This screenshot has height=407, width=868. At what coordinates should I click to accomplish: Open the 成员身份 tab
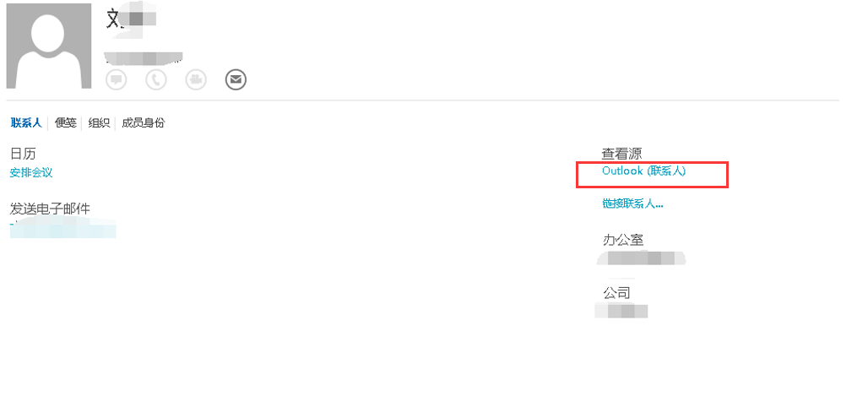144,123
